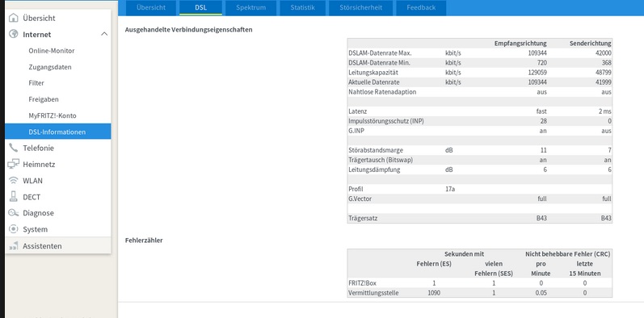Click the Fehlern (ES) column header
644x318 pixels.
click(x=434, y=264)
